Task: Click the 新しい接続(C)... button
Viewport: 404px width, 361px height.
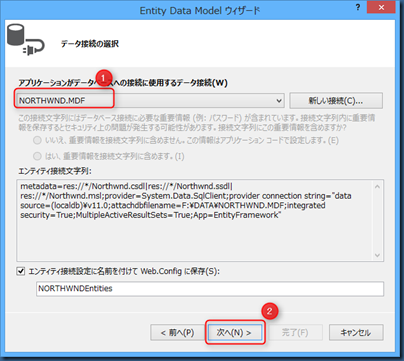Action: [x=336, y=100]
